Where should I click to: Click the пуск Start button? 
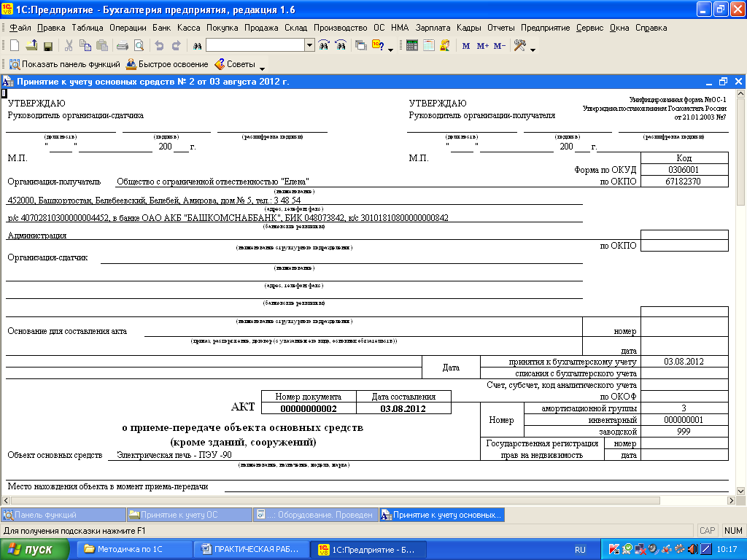point(35,550)
